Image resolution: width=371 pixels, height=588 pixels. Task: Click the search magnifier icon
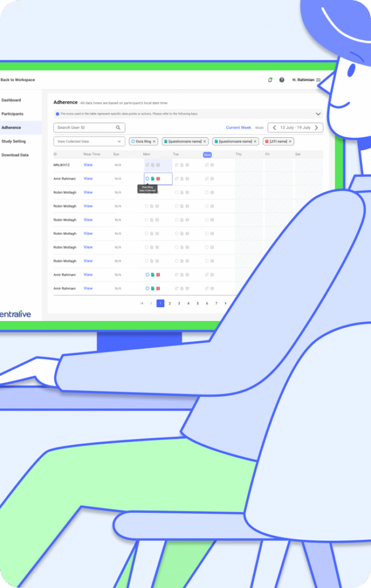(118, 127)
